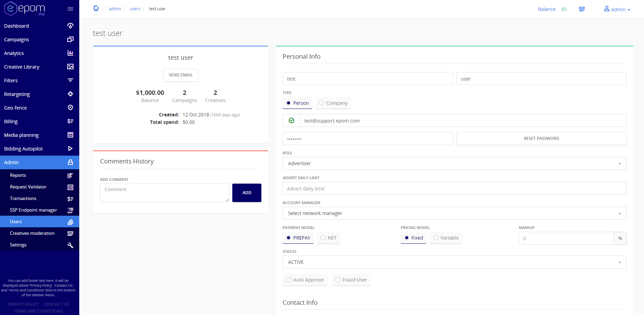
Task: Open the Select network manager dropdown
Action: click(x=454, y=213)
